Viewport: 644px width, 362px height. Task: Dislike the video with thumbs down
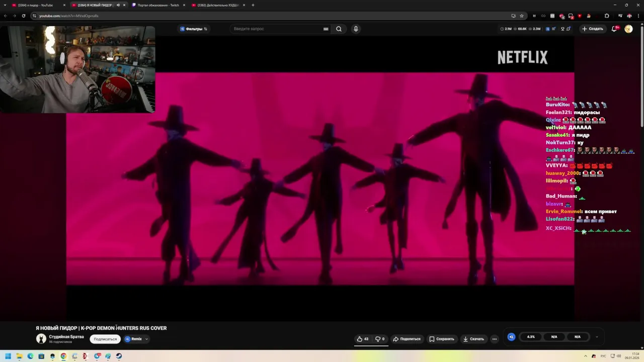380,339
